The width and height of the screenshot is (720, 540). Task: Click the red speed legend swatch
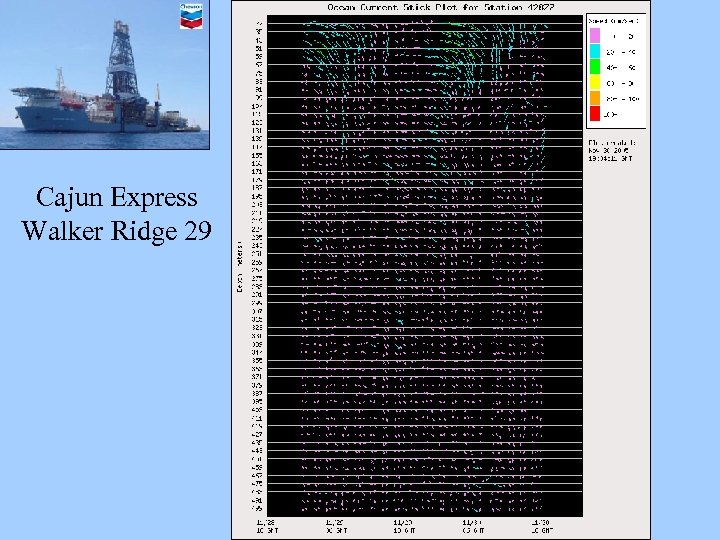tap(595, 114)
